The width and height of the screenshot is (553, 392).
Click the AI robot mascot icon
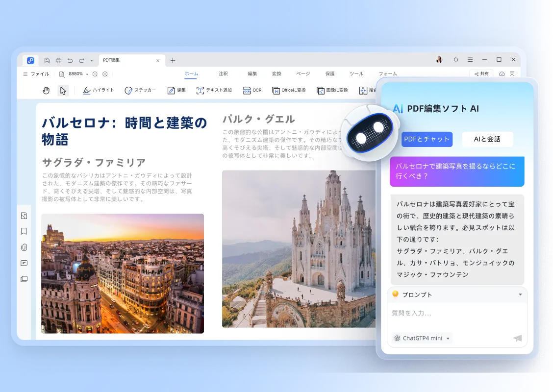(370, 133)
